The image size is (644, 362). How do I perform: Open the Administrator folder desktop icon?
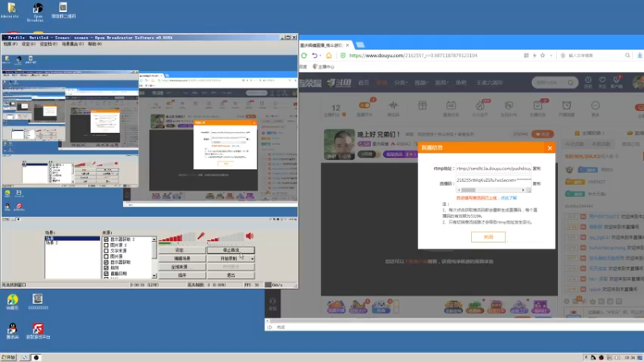[11, 10]
